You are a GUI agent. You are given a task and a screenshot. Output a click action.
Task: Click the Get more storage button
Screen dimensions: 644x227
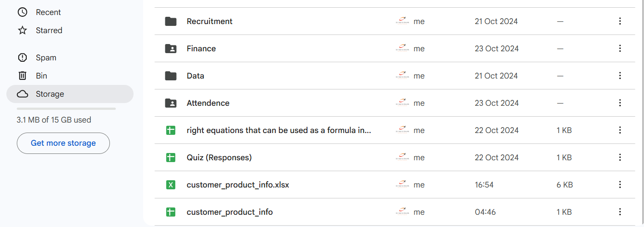(63, 143)
